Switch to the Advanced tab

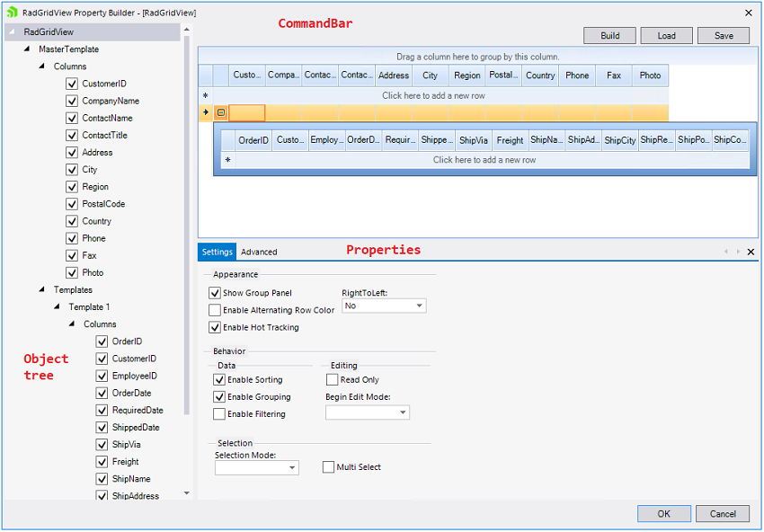[x=261, y=252]
